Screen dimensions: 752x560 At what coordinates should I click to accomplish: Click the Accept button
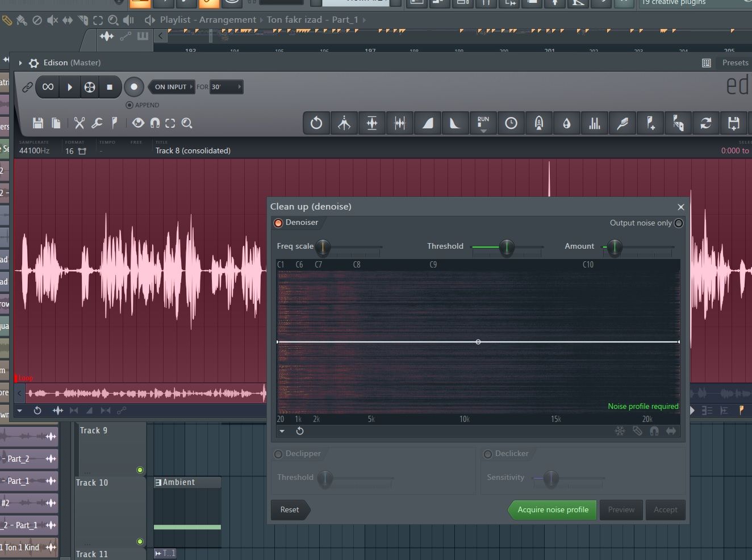(x=665, y=509)
